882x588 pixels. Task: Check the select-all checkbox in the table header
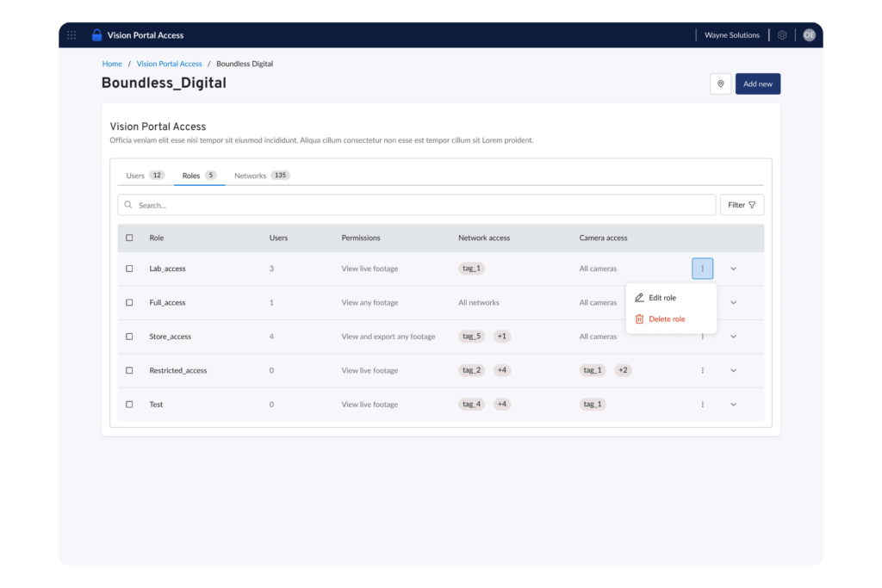tap(130, 238)
